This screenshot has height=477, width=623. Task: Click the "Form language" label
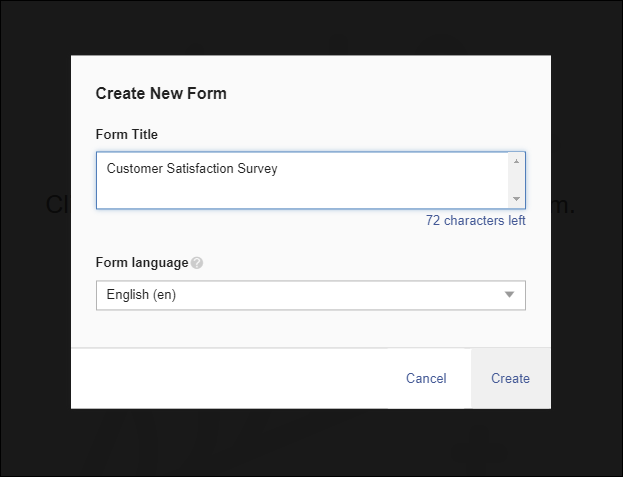142,263
